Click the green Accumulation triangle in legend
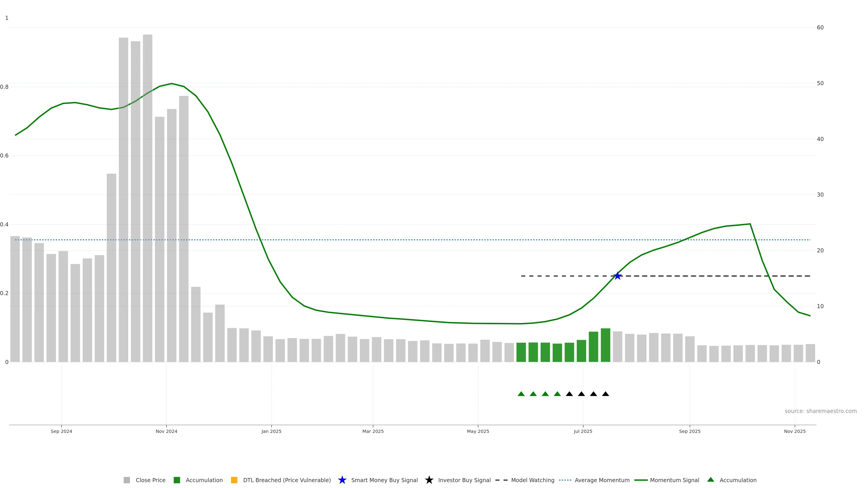 [711, 480]
